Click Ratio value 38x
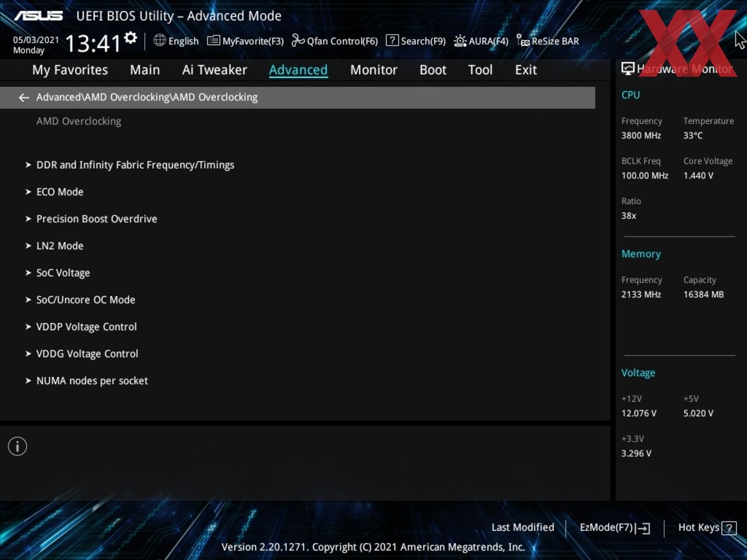Image resolution: width=747 pixels, height=560 pixels. tap(628, 216)
